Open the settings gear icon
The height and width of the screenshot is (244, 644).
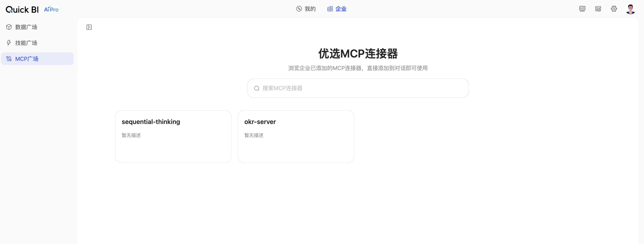[614, 9]
